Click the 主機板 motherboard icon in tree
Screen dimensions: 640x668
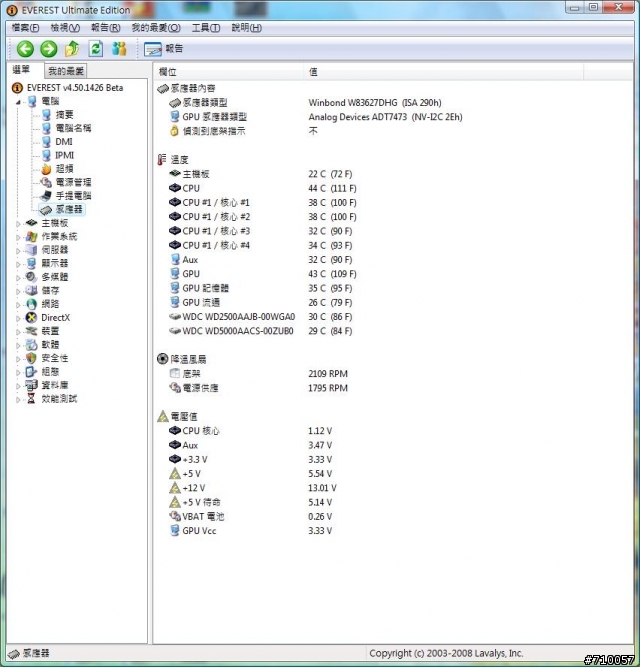[32, 223]
